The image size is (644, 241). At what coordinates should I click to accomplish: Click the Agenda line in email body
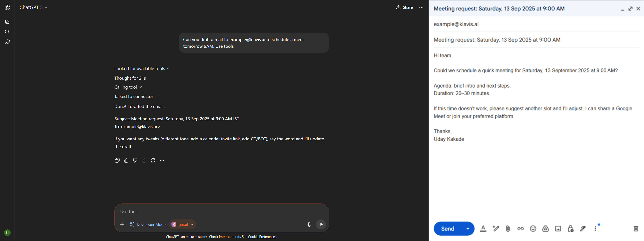(472, 86)
